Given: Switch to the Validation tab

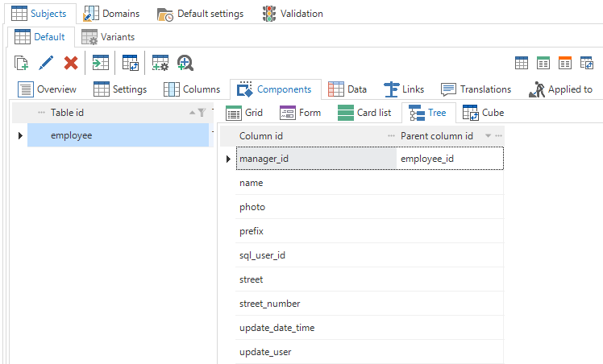Looking at the screenshot, I should [293, 14].
